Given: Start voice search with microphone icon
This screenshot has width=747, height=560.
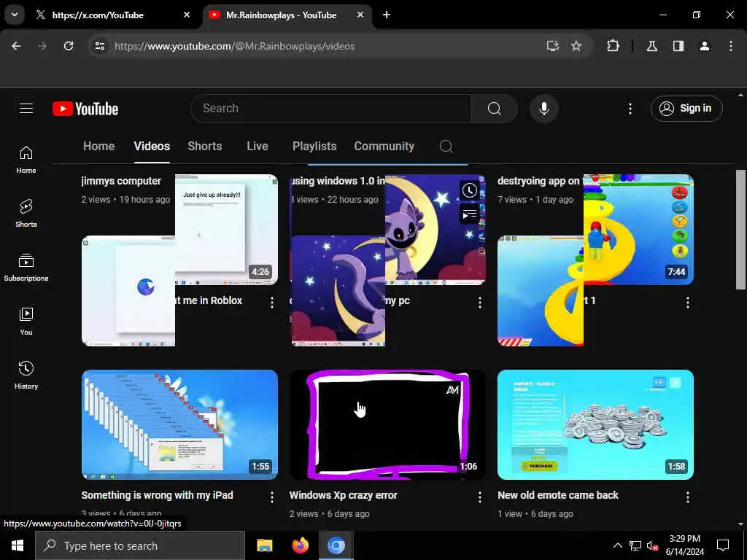Looking at the screenshot, I should (543, 109).
